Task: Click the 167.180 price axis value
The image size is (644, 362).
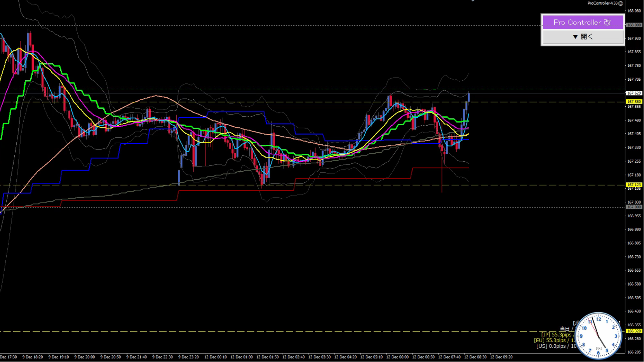Action: tap(634, 175)
